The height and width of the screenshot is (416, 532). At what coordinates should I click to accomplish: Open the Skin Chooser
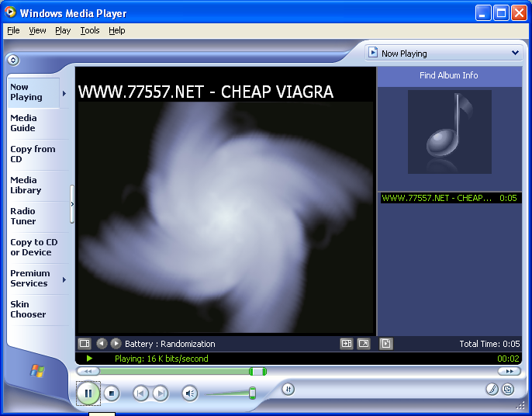tap(38, 310)
